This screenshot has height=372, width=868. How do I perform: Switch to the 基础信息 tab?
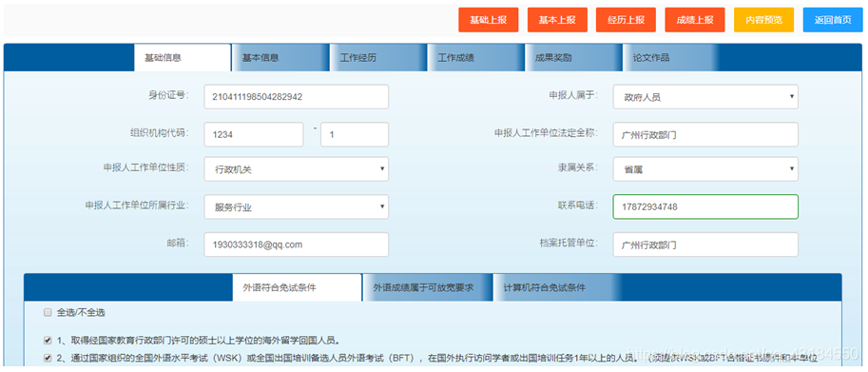(x=183, y=58)
